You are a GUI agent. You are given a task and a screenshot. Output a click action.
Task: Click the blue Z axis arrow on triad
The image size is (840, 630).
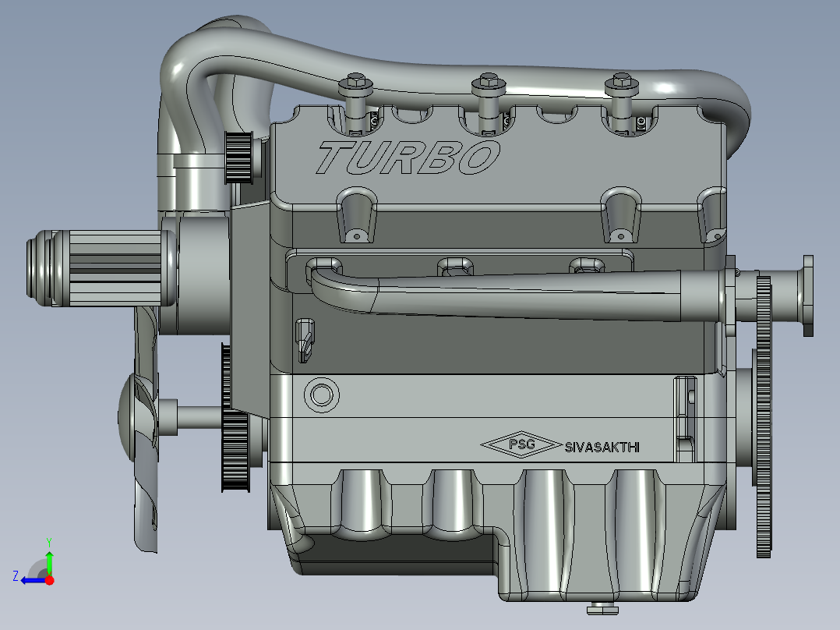click(x=32, y=581)
